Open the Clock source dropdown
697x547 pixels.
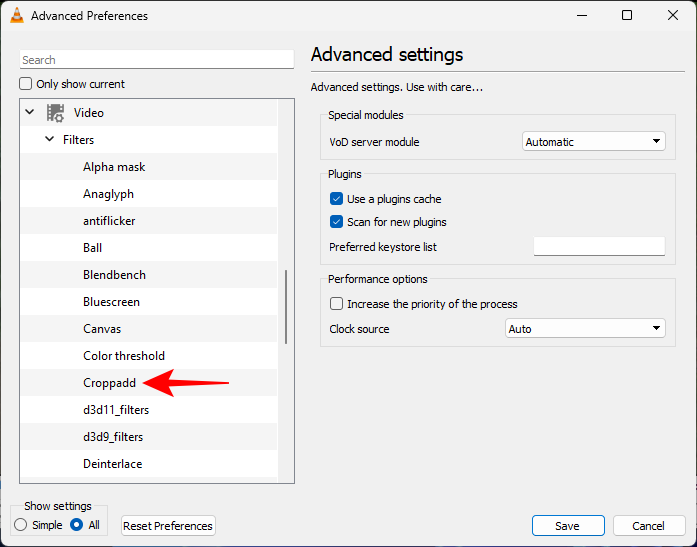(585, 329)
